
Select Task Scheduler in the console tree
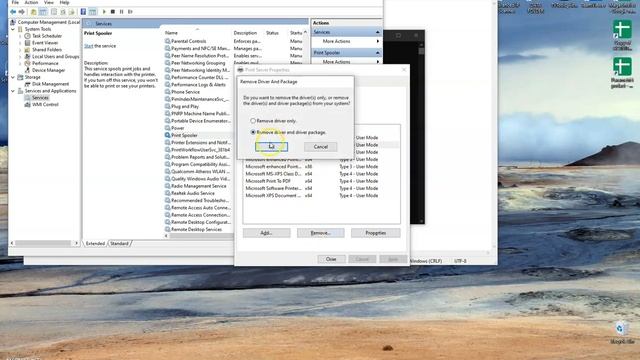[x=47, y=36]
